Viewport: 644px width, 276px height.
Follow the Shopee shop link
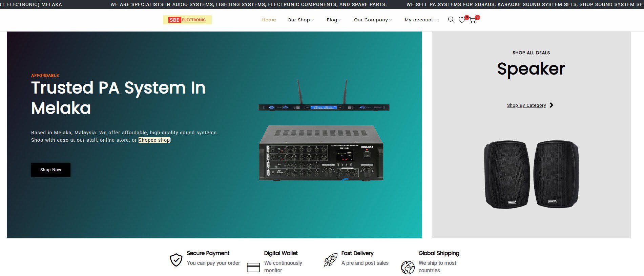pos(154,140)
